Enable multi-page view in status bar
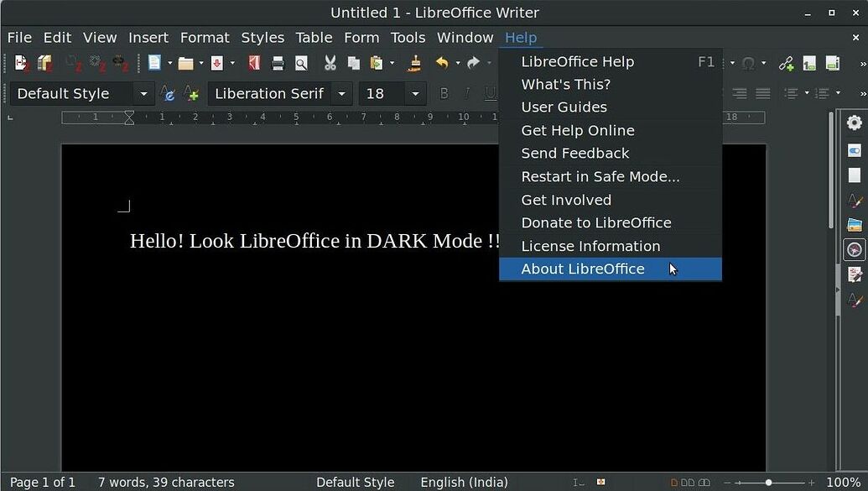 (688, 483)
